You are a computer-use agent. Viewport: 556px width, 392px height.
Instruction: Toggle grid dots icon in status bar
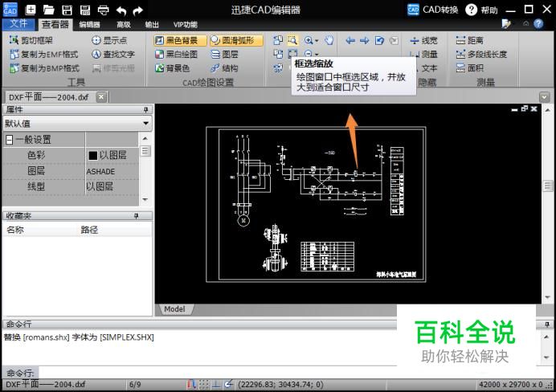(204, 385)
